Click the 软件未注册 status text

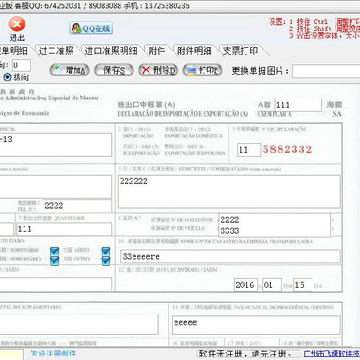[246, 354]
